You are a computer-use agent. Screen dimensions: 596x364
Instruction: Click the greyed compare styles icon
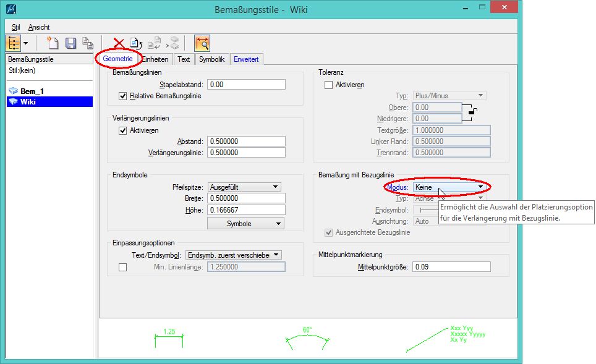point(155,43)
